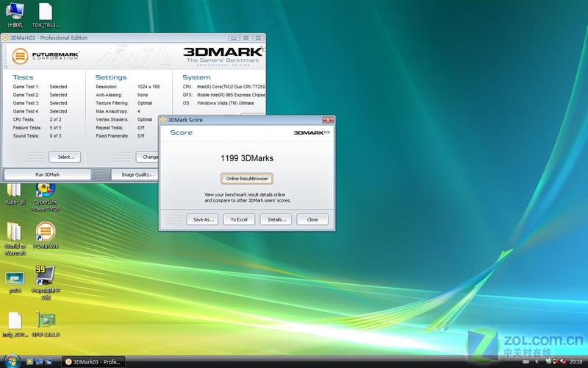The height and width of the screenshot is (368, 588).
Task: Click the Sound Tests value 0 of 3
Action: [x=56, y=136]
